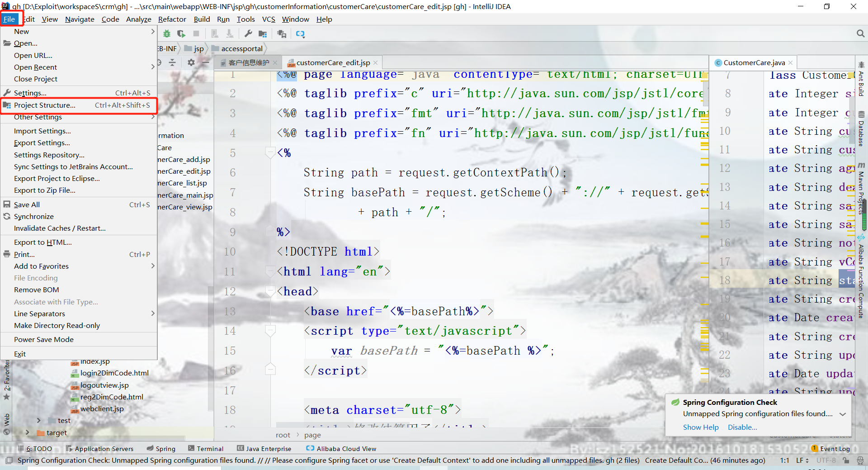Viewport: 868px width, 470px height.
Task: Open the VCS menu
Action: (x=269, y=19)
